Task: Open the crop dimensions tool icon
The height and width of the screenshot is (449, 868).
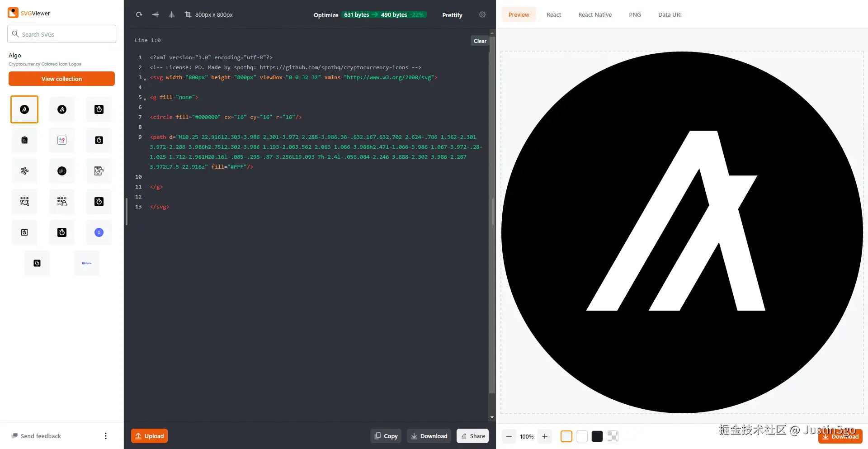Action: point(188,14)
